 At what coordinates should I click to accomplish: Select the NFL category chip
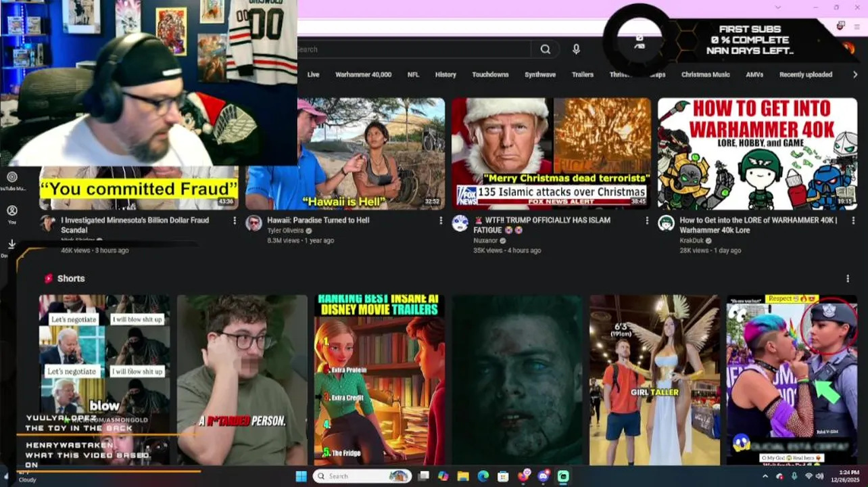click(413, 75)
